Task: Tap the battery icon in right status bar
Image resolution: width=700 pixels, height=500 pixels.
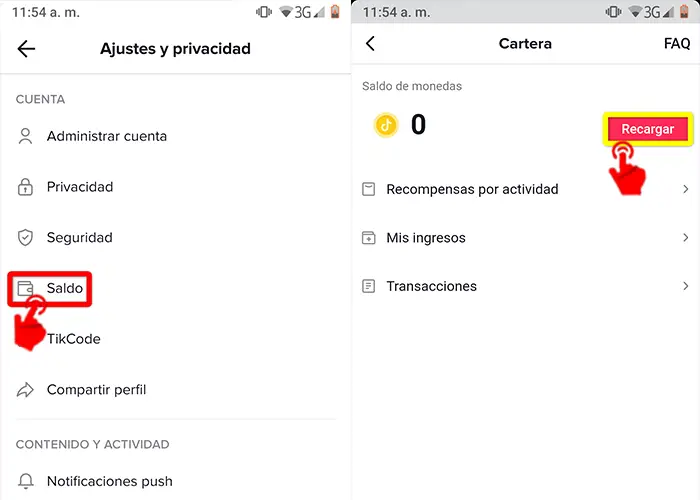Action: click(686, 12)
